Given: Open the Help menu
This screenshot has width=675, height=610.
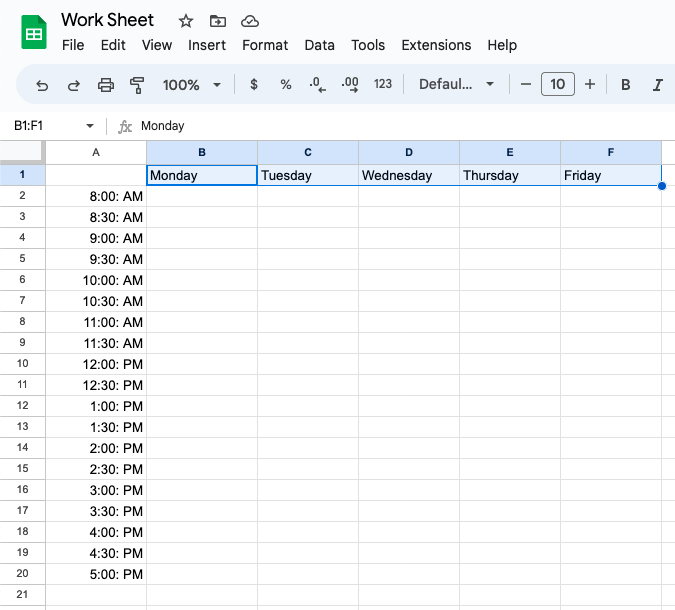Looking at the screenshot, I should tap(502, 45).
